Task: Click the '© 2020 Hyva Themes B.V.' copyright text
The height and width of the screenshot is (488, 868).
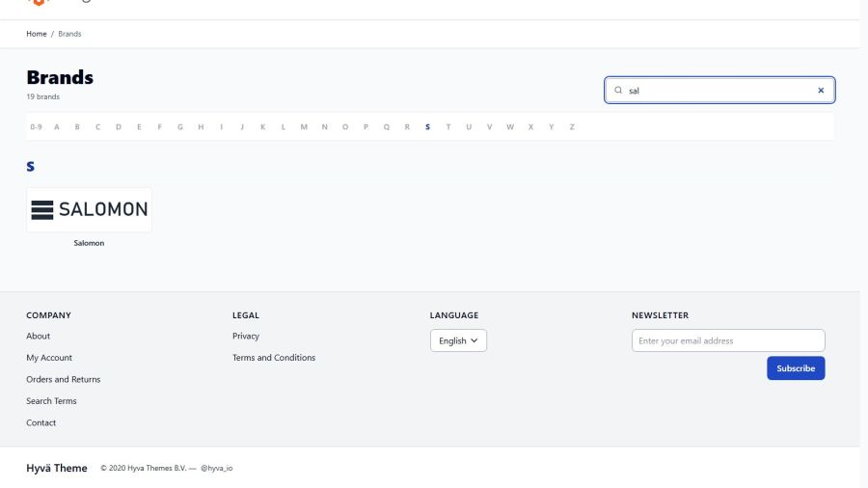Action: click(144, 468)
